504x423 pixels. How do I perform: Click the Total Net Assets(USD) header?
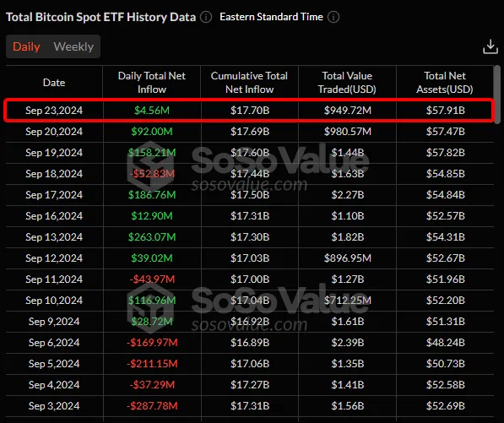(445, 83)
